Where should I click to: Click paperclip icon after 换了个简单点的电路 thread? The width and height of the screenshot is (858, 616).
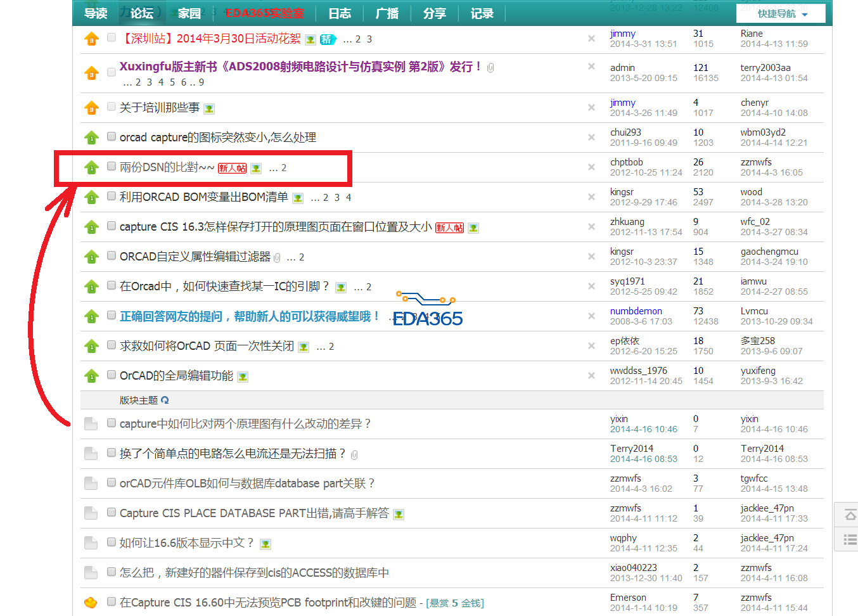[x=354, y=454]
